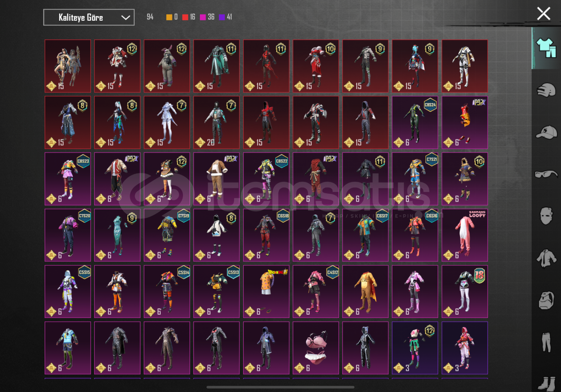Click the purple quality swatch showing 41

tap(222, 17)
